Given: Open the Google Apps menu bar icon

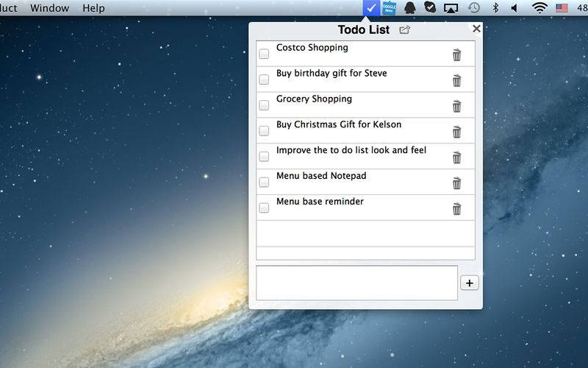Looking at the screenshot, I should (390, 8).
